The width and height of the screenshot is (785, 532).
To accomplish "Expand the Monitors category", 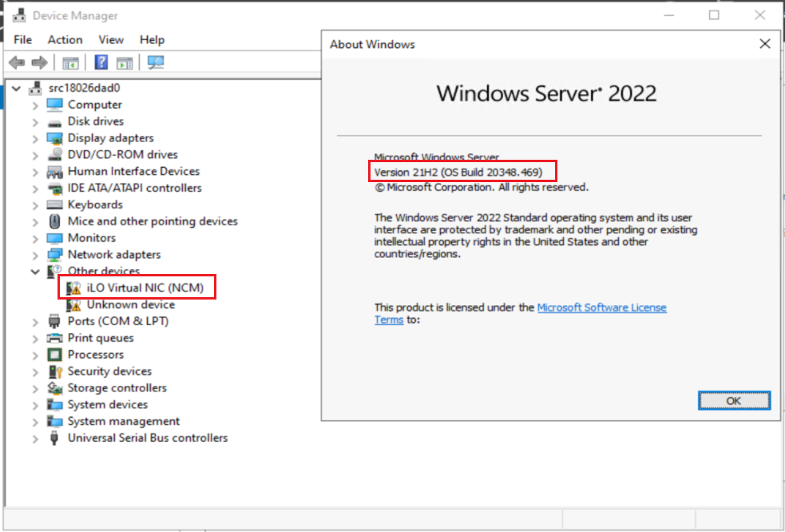I will click(x=35, y=239).
